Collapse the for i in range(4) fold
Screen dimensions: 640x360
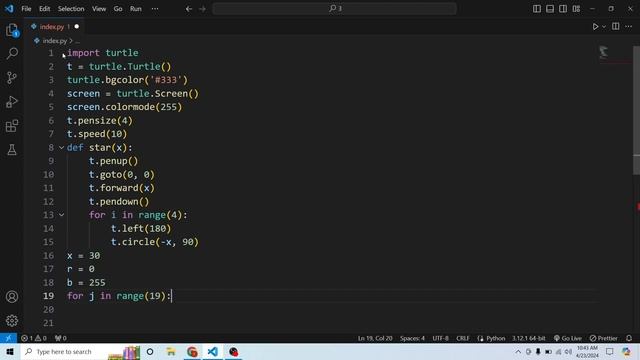61,215
